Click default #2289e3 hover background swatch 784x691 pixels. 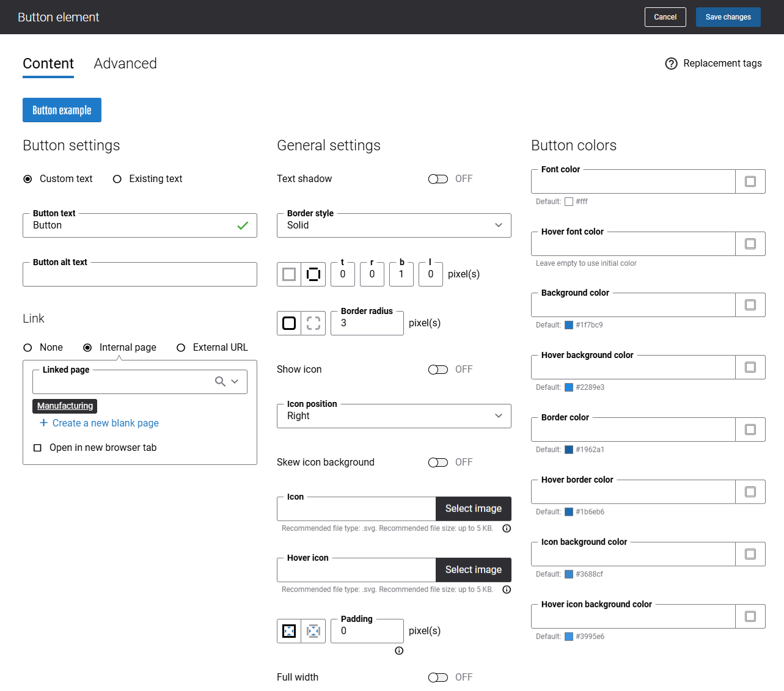(569, 387)
